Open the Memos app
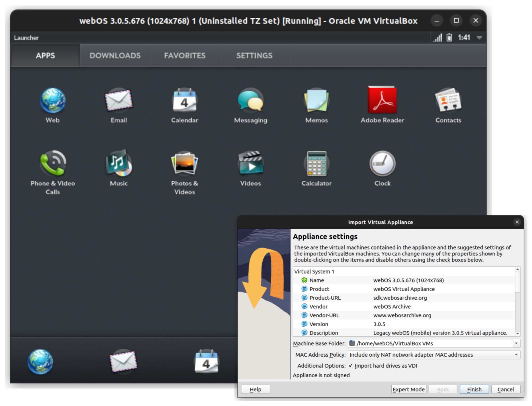 pos(316,101)
